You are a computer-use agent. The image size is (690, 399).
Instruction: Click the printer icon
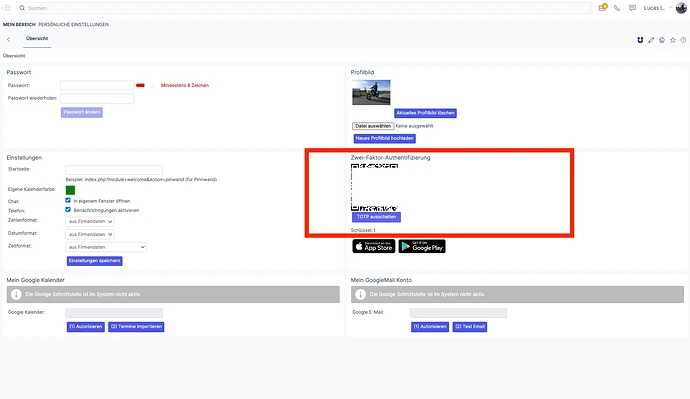pyautogui.click(x=662, y=40)
